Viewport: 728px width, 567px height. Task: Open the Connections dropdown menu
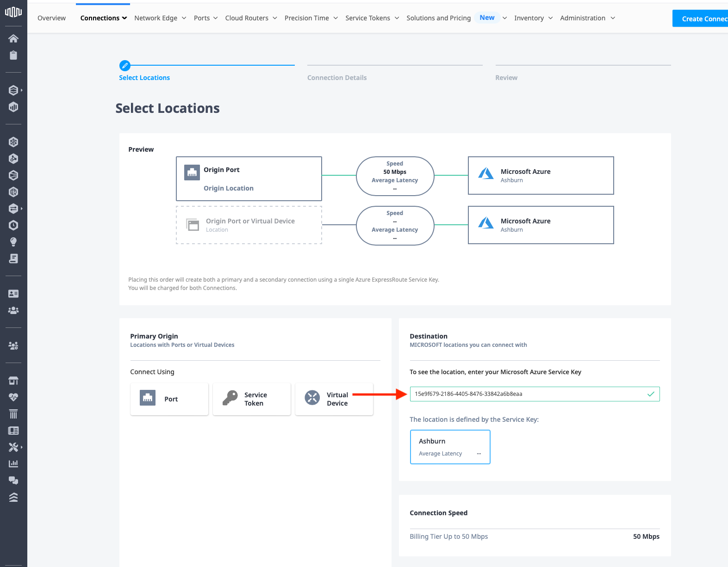pos(104,18)
